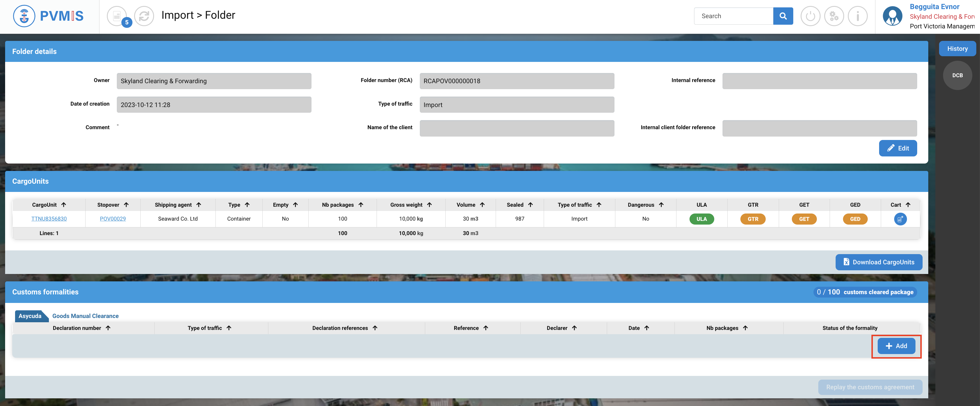This screenshot has height=406, width=980.
Task: Click the green ULA status badge
Action: click(701, 219)
